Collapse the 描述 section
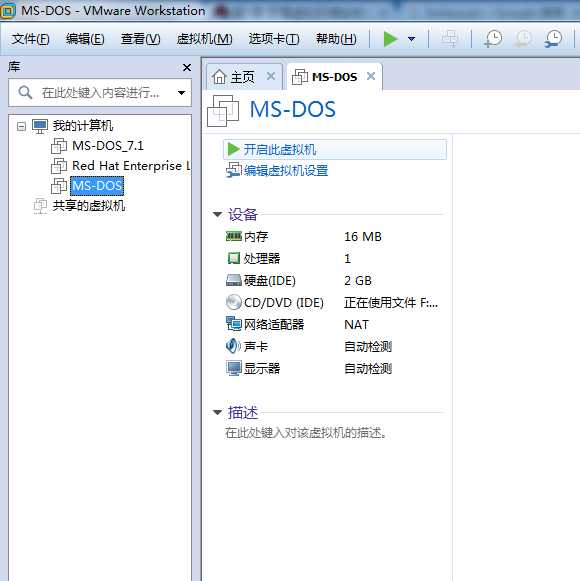Image resolution: width=580 pixels, height=581 pixels. coord(217,412)
